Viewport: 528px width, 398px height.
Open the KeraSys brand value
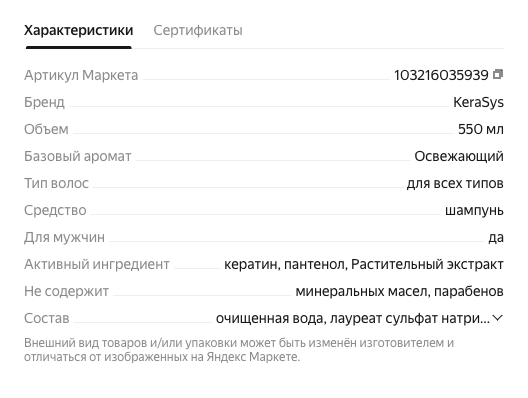478,102
